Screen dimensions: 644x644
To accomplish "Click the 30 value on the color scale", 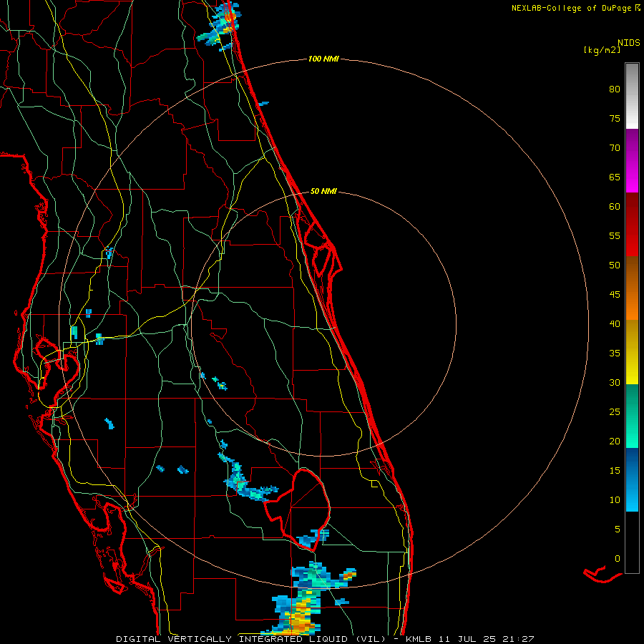I will (x=615, y=382).
